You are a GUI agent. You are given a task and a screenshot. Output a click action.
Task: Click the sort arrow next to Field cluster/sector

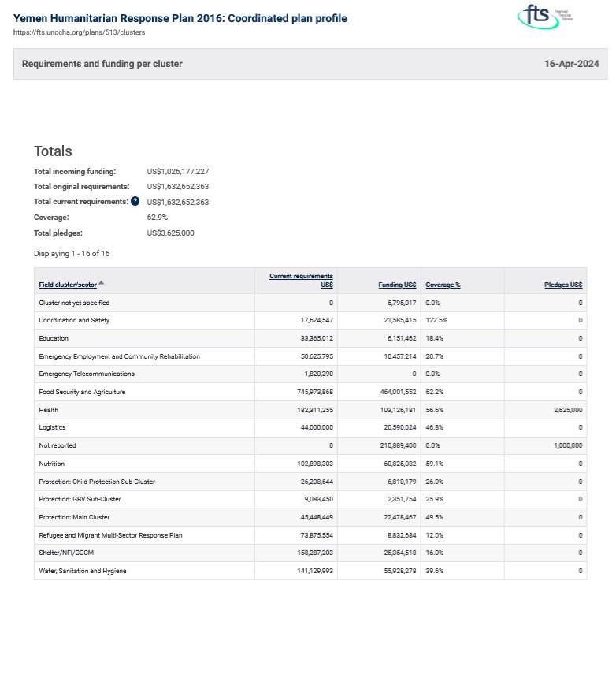pos(102,282)
